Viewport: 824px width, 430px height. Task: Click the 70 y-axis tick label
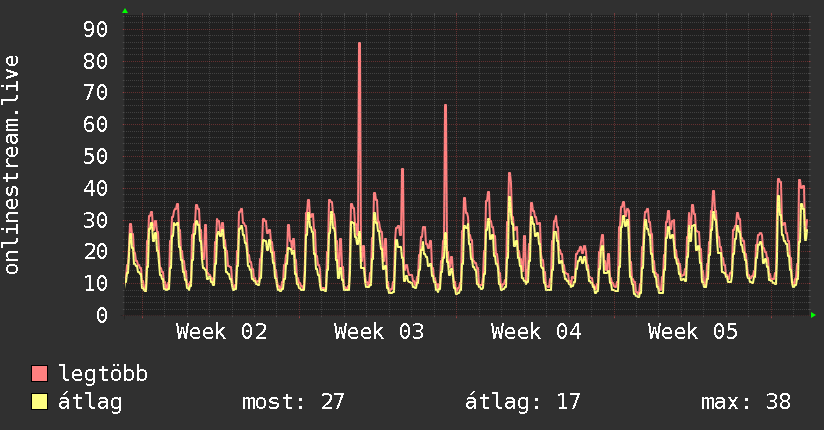(95, 93)
